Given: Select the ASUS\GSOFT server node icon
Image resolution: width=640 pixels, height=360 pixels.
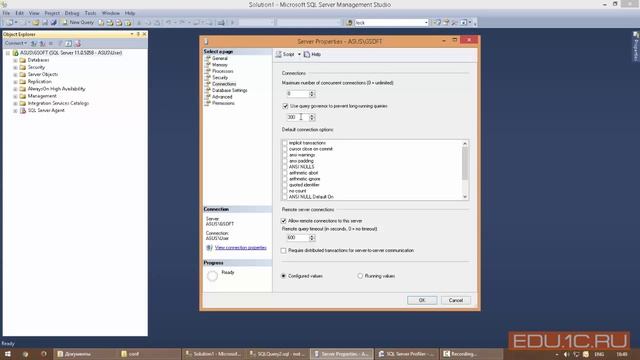Looking at the screenshot, I should 16,53.
